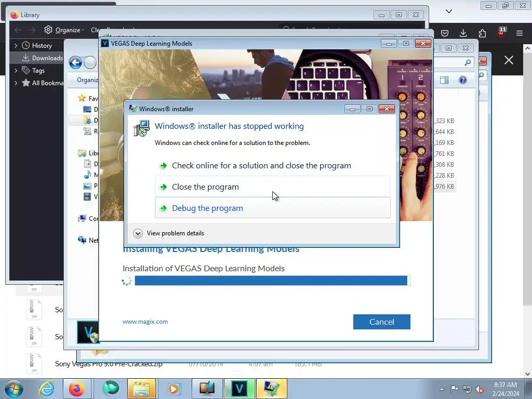Select Favorites star in Explorer navigation

click(82, 98)
